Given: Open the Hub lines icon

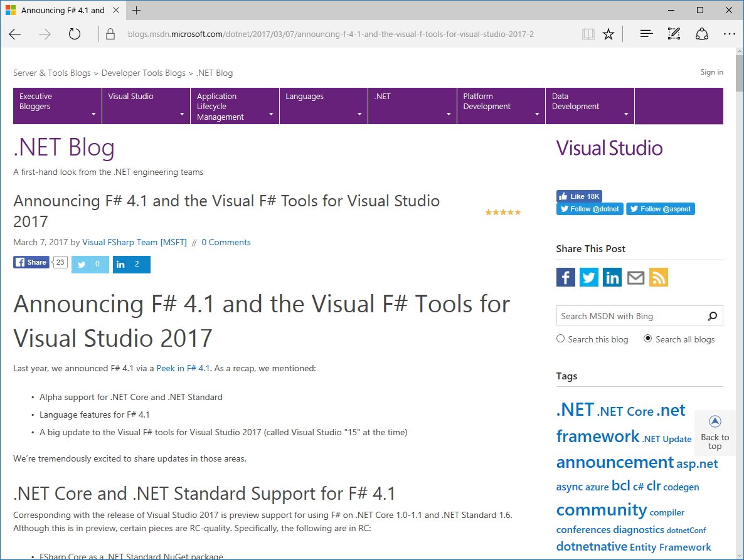Looking at the screenshot, I should 646,34.
